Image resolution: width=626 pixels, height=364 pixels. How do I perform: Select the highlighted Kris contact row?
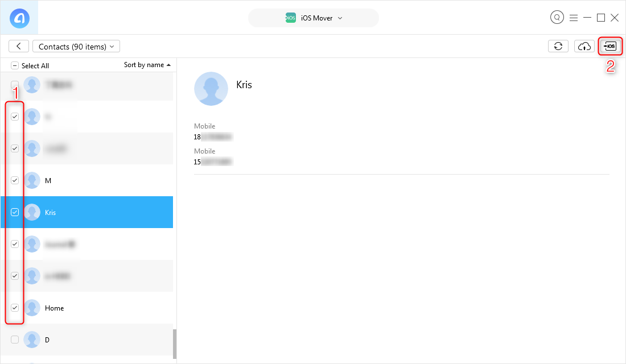85,212
